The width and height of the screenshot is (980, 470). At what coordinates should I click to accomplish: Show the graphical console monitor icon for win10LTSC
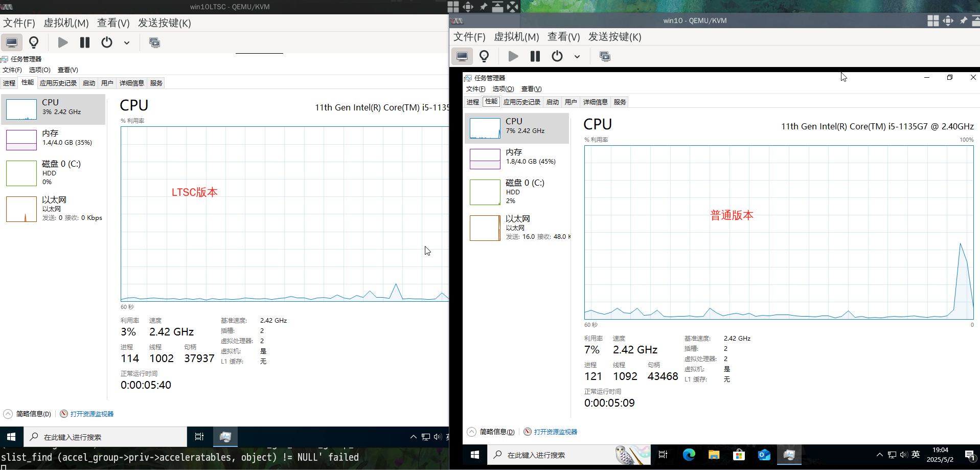pos(11,42)
